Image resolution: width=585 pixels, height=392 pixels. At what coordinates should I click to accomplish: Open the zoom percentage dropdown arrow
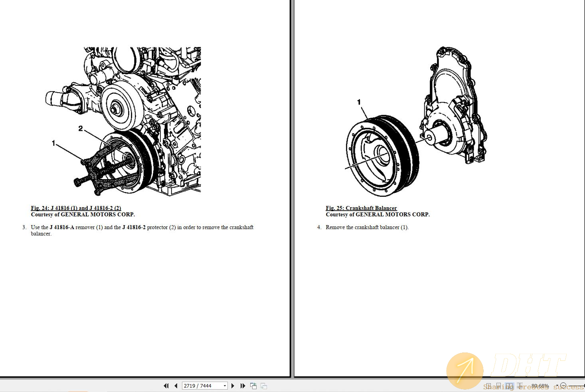(557, 386)
